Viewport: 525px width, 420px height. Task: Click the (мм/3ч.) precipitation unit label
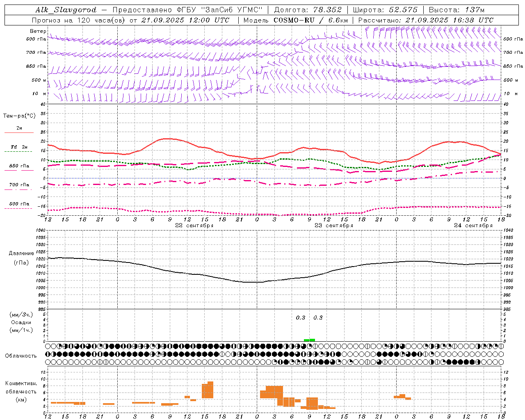21,315
